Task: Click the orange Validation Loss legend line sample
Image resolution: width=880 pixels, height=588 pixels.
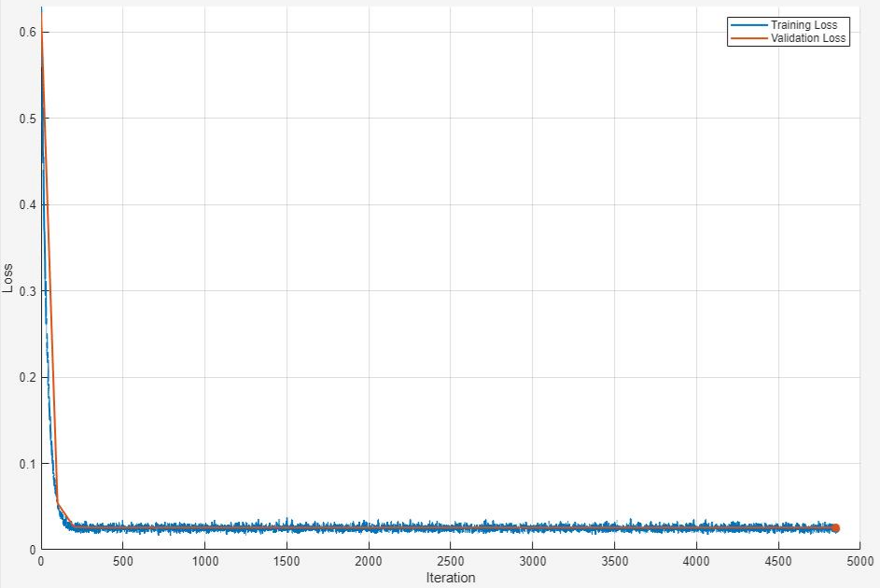Action: point(748,38)
